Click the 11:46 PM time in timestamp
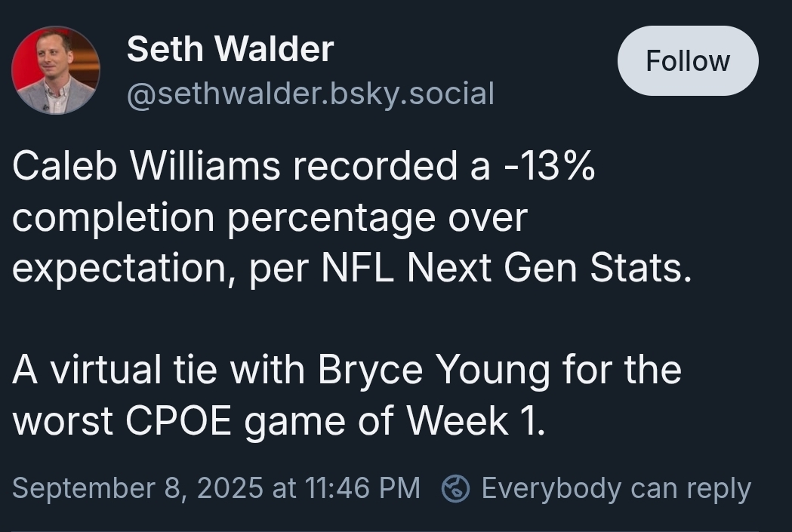The width and height of the screenshot is (792, 532). pos(362,488)
